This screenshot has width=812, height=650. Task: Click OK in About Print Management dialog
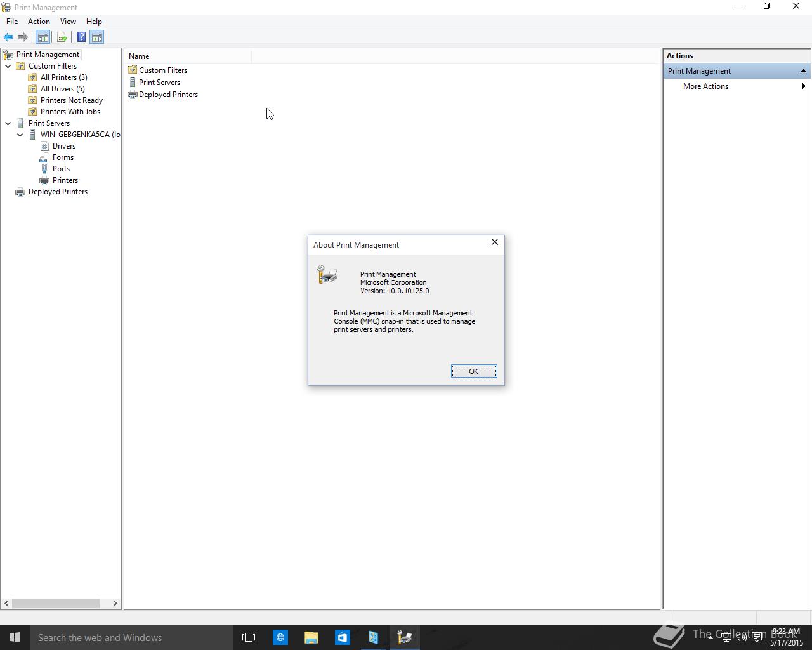tap(474, 371)
